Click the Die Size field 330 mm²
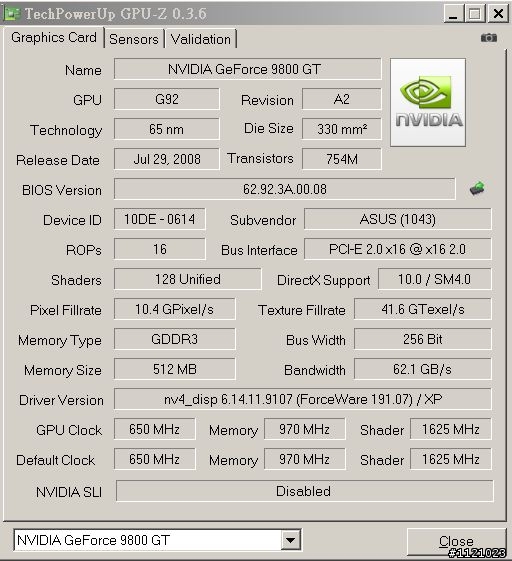This screenshot has width=512, height=561. tap(342, 129)
